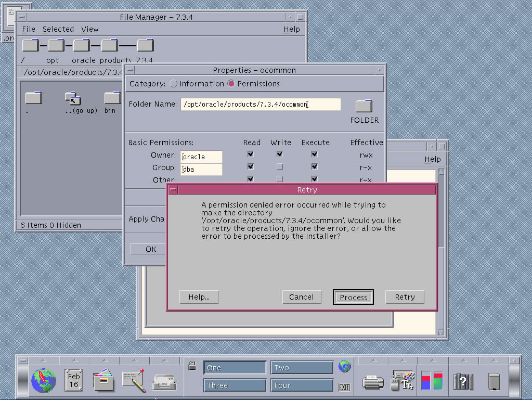The width and height of the screenshot is (532, 400).
Task: Click the Process button
Action: [x=353, y=297]
